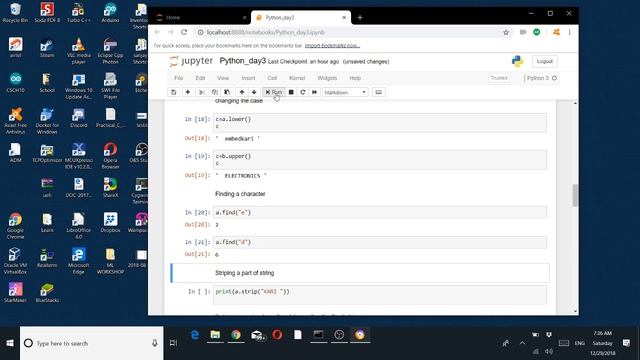Run the selected cell
Screen dimensions: 640x360
(x=273, y=92)
